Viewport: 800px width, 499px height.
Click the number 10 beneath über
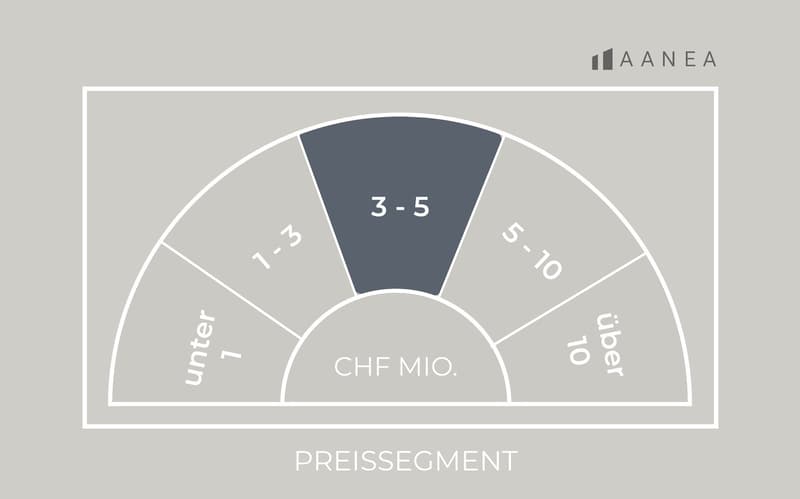click(579, 350)
